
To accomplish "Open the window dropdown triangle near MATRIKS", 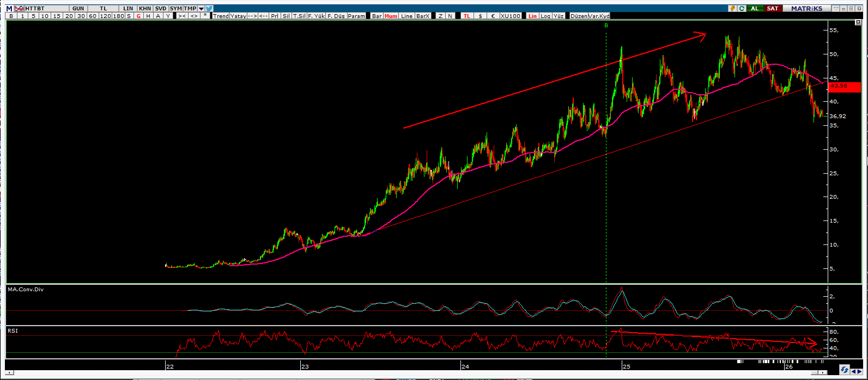I will [836, 9].
